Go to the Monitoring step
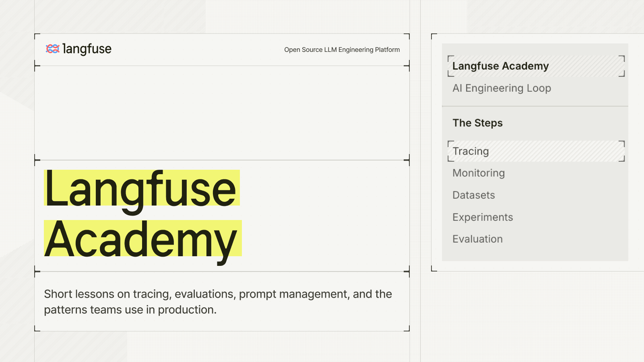The height and width of the screenshot is (362, 644). tap(479, 173)
